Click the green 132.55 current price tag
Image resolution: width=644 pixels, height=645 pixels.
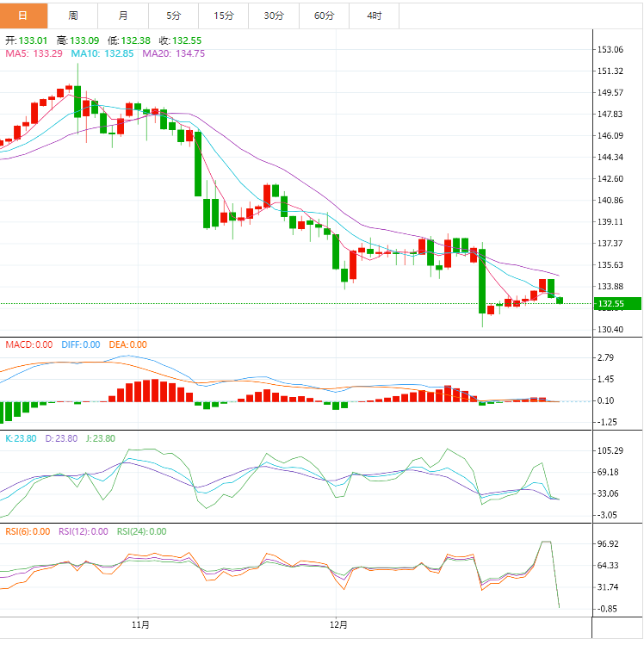(618, 303)
